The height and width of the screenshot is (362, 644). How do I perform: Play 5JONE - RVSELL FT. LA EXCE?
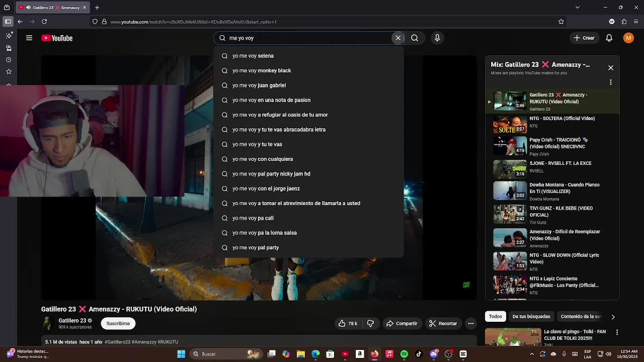tap(552, 169)
